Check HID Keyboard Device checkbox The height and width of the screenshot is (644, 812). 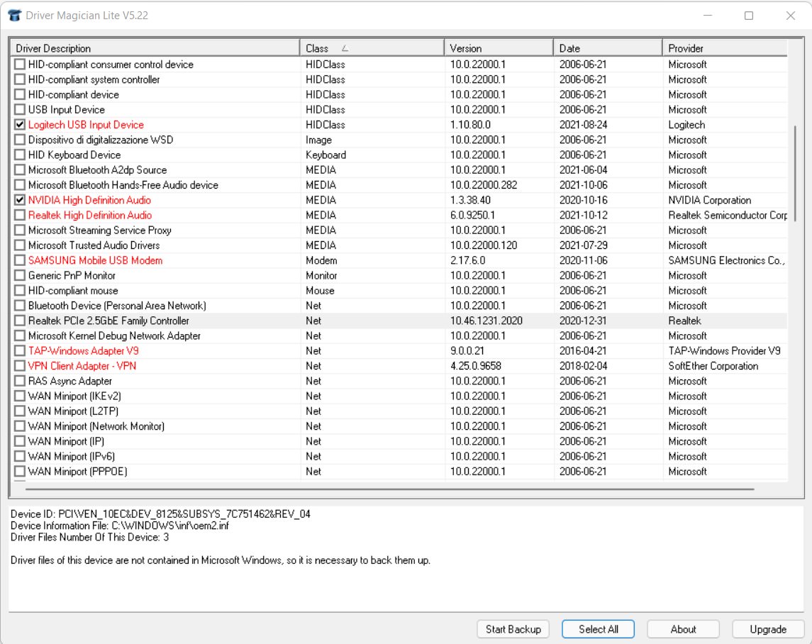(20, 155)
